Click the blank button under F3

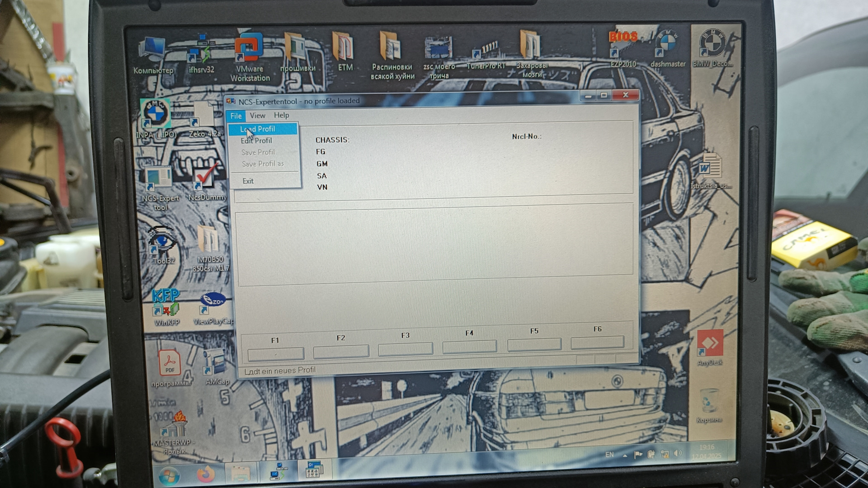406,349
